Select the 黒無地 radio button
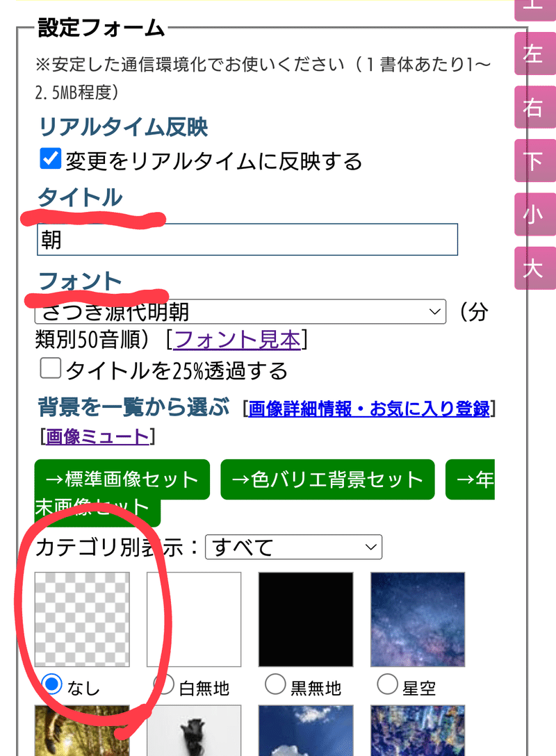This screenshot has width=556, height=756. point(275,684)
